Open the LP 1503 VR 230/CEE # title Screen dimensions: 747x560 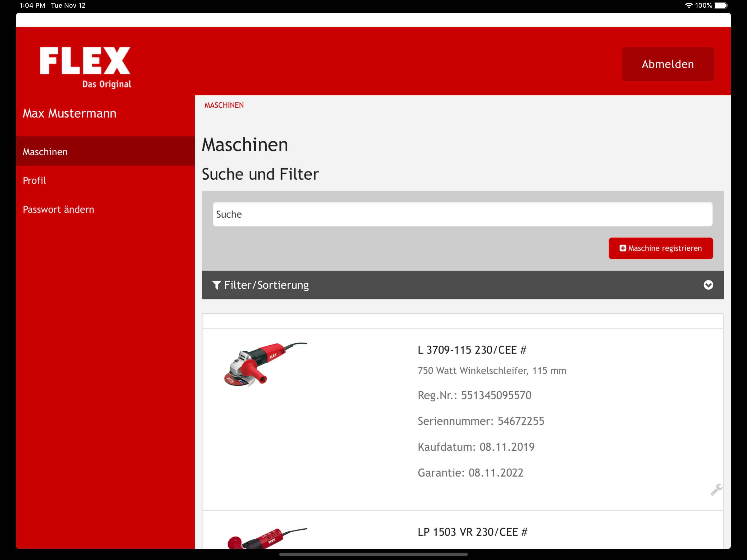click(x=472, y=532)
